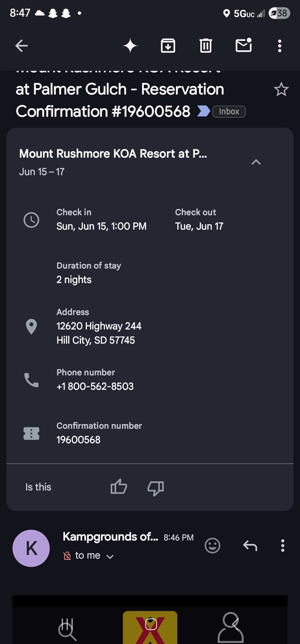The width and height of the screenshot is (300, 644).
Task: Go back using the arrow icon
Action: click(21, 46)
